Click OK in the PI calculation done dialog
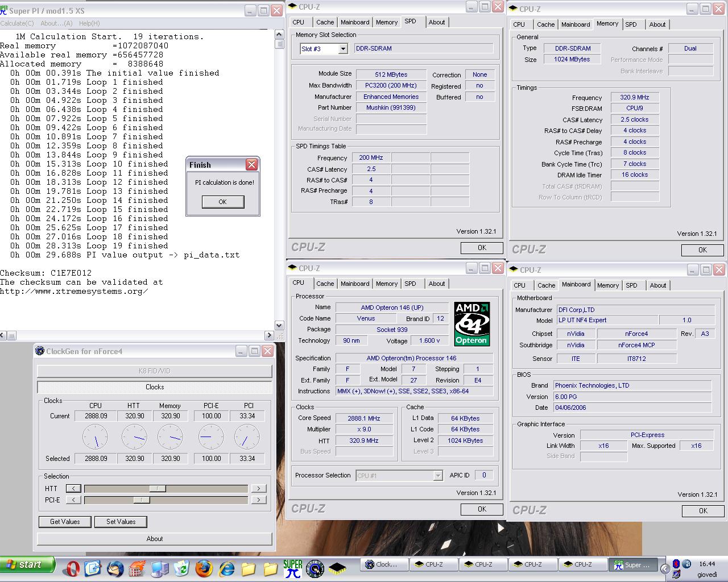The image size is (728, 582). pyautogui.click(x=223, y=202)
